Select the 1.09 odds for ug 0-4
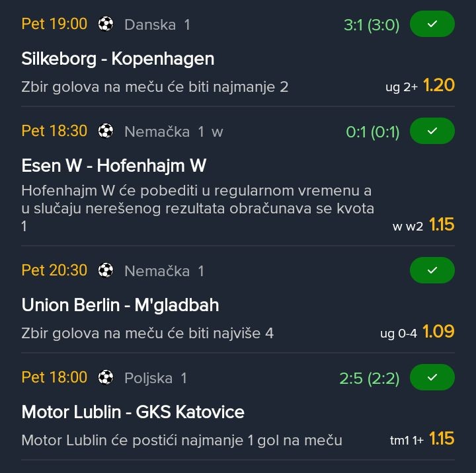The height and width of the screenshot is (473, 476). point(438,332)
